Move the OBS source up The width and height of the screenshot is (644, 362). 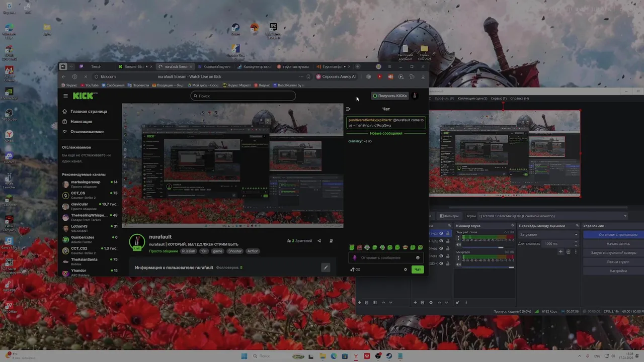point(439,303)
